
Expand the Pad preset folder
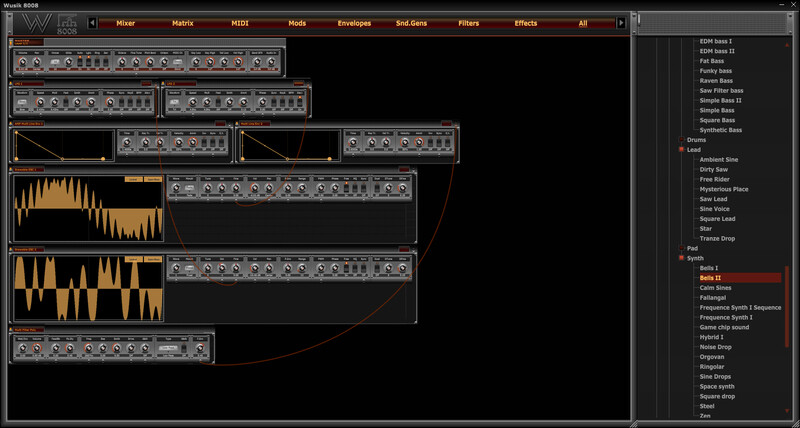(681, 248)
